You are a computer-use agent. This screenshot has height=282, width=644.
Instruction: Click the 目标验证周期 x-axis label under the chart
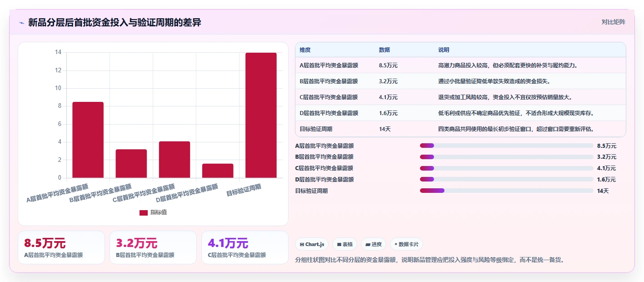pos(244,190)
